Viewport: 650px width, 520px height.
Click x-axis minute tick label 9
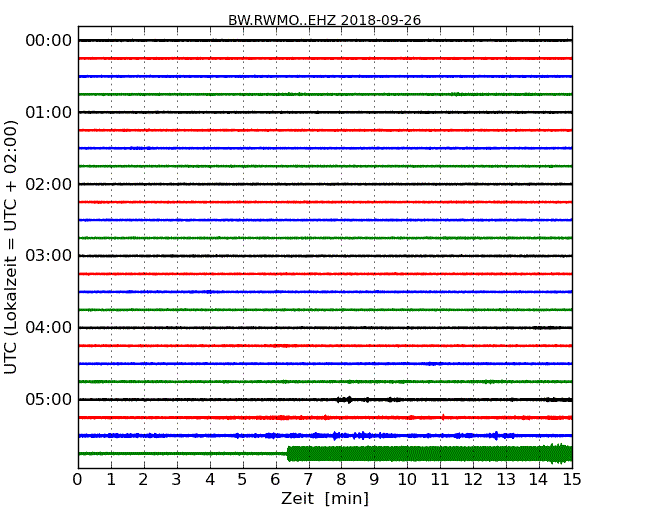(x=374, y=480)
